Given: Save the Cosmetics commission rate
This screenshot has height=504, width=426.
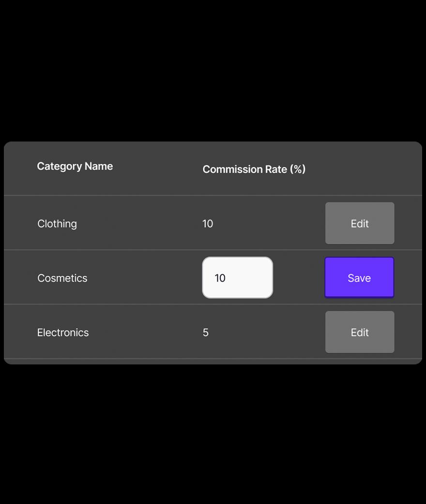Looking at the screenshot, I should click(359, 278).
